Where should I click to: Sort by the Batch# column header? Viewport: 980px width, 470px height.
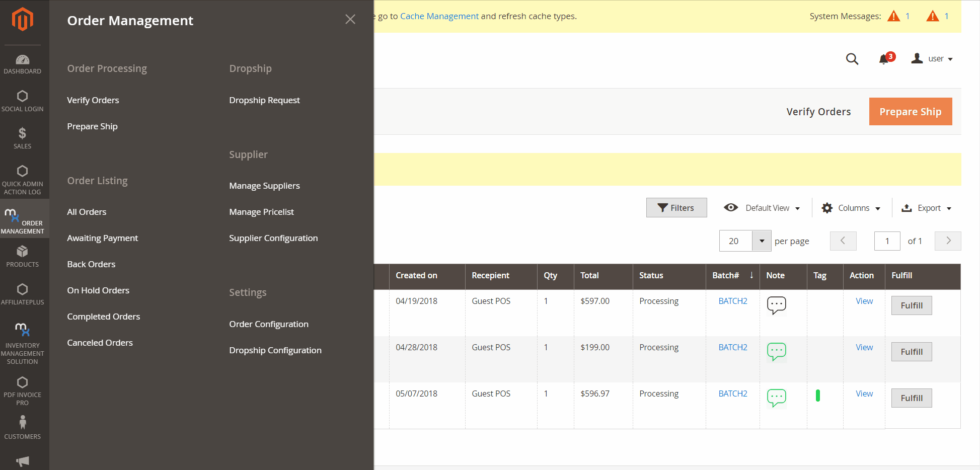click(x=732, y=275)
